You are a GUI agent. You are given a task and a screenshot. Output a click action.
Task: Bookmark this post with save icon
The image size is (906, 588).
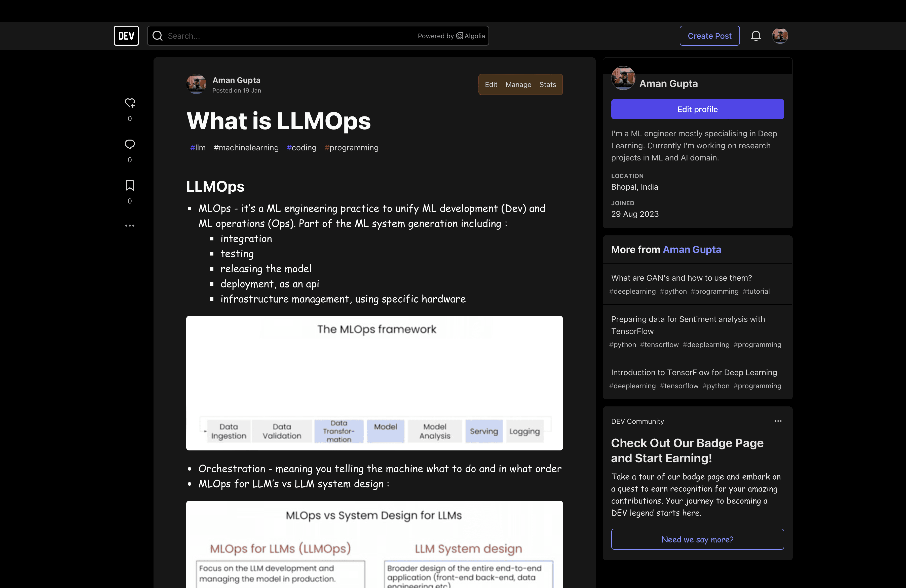[x=130, y=185]
